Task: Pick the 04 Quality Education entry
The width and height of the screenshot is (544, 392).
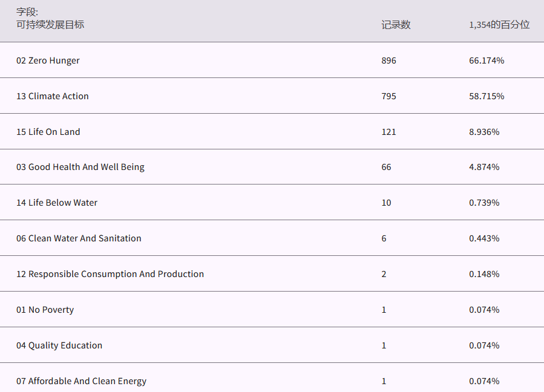Action: [59, 345]
